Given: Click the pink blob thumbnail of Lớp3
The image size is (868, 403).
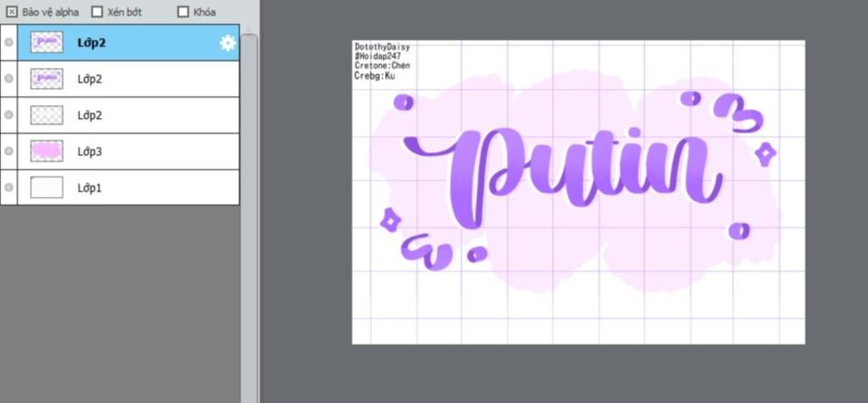Looking at the screenshot, I should pyautogui.click(x=47, y=151).
